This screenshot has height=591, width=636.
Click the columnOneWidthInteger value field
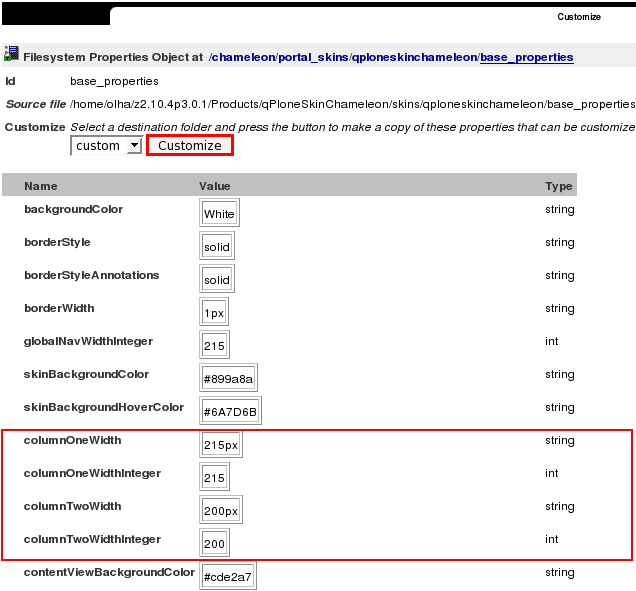(x=214, y=478)
